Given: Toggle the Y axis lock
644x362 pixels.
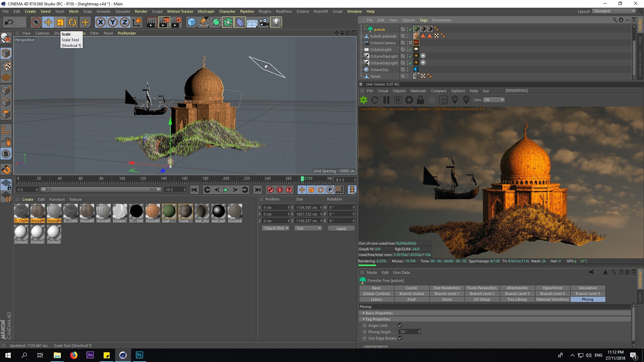Looking at the screenshot, I should pyautogui.click(x=113, y=22).
